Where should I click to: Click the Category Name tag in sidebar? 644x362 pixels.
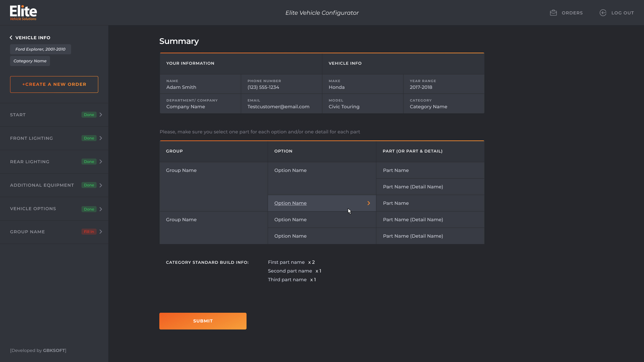[x=30, y=61]
